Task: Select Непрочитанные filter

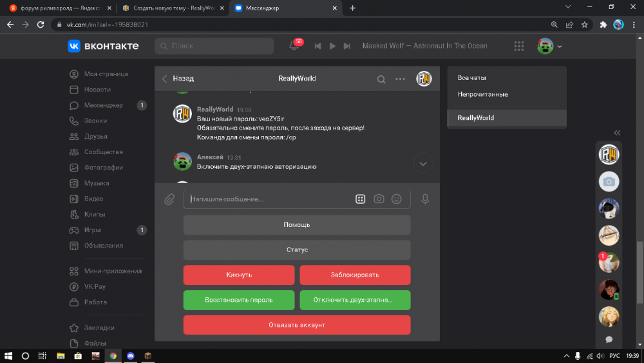Action: (x=507, y=95)
